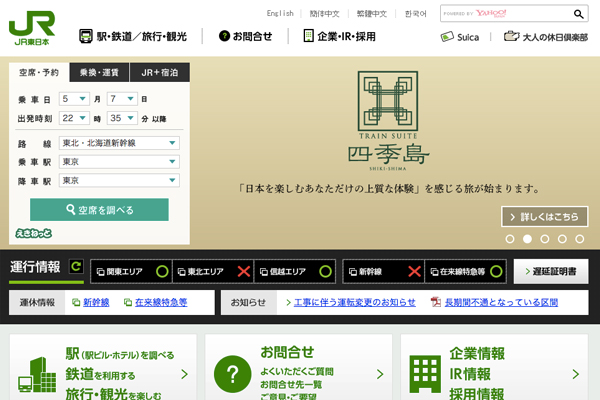Click the 遅延証明書 button
The width and height of the screenshot is (600, 400).
[551, 271]
